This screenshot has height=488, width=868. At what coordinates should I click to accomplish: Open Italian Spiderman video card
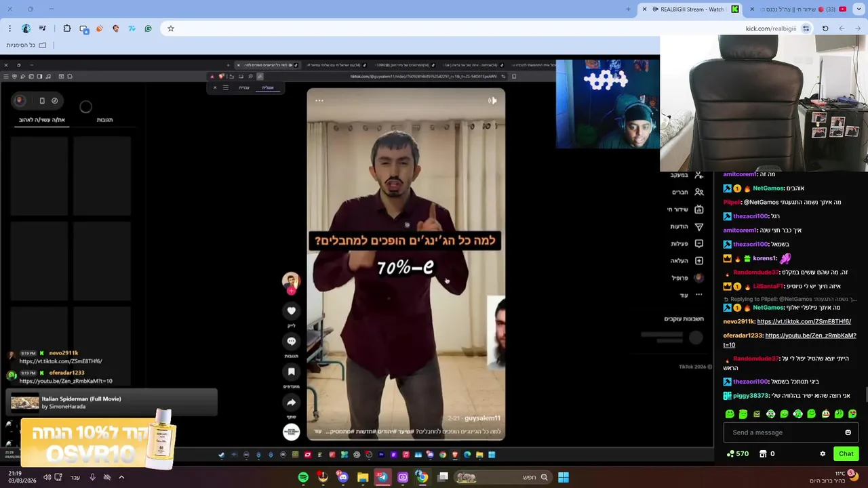coord(111,403)
